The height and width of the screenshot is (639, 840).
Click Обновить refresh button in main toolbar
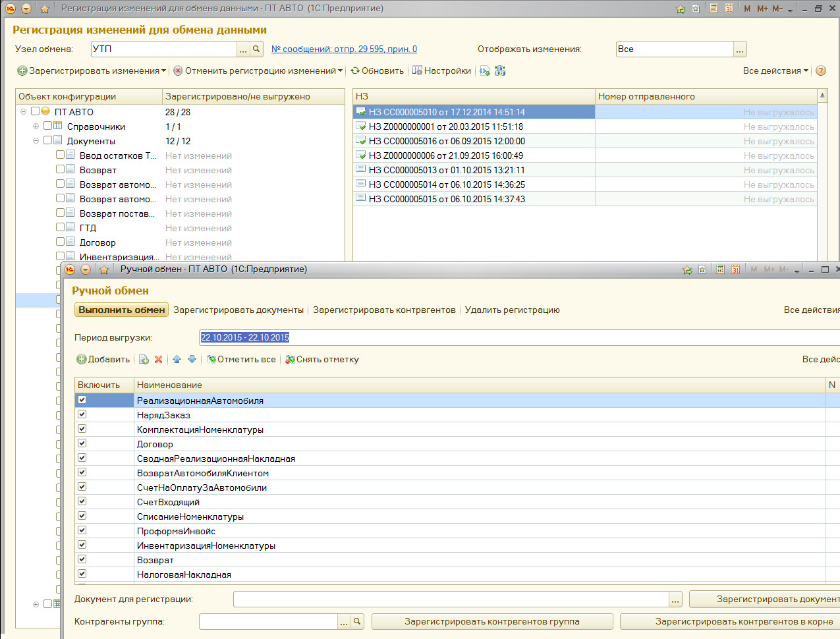tap(378, 70)
